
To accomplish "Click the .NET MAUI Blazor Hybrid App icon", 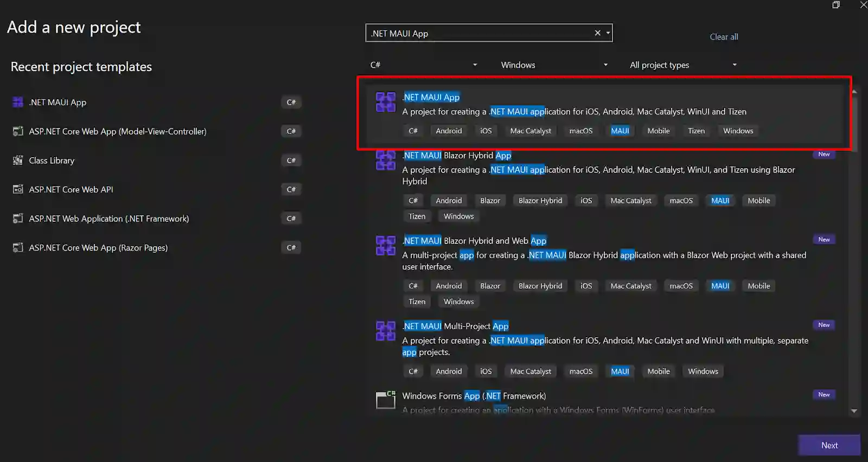I will click(386, 161).
